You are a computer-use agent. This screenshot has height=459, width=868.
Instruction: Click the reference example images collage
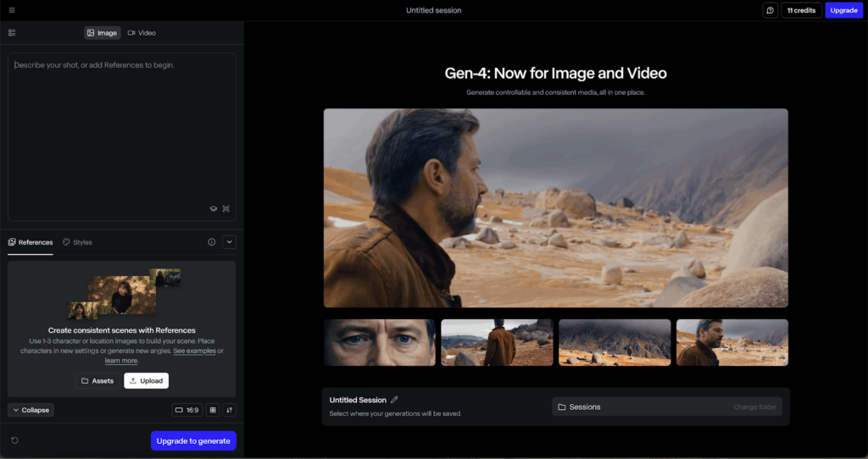[x=124, y=294]
